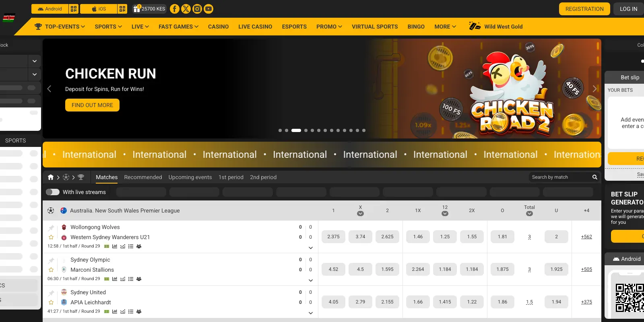The height and width of the screenshot is (322, 644).
Task: Click the REGISTRATION button
Action: pos(584,9)
